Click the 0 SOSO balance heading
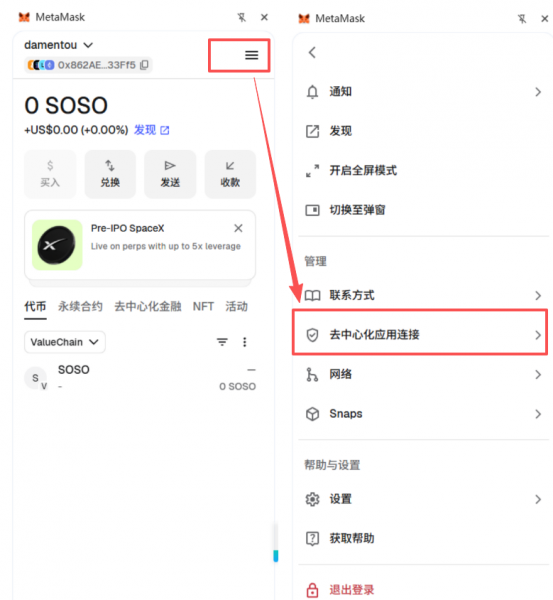553x600 pixels. [x=66, y=105]
